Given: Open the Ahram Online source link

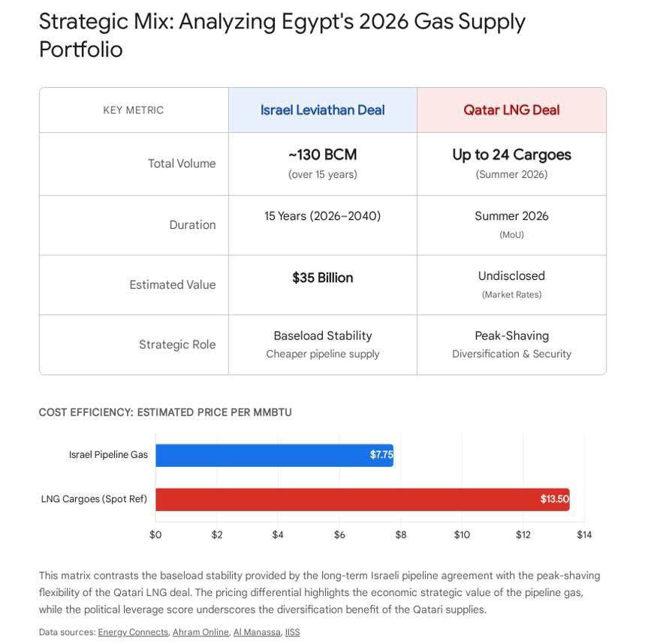Looking at the screenshot, I should pyautogui.click(x=200, y=632).
